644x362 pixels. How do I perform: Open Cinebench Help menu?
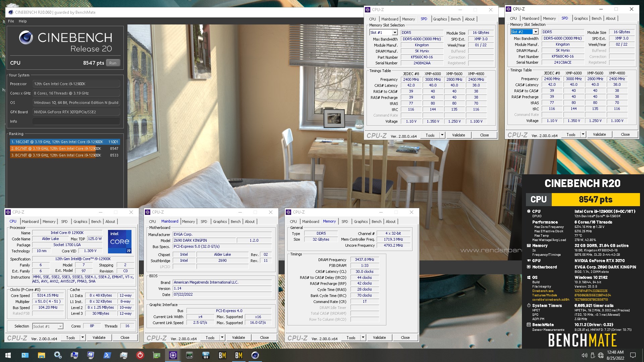[x=23, y=21]
